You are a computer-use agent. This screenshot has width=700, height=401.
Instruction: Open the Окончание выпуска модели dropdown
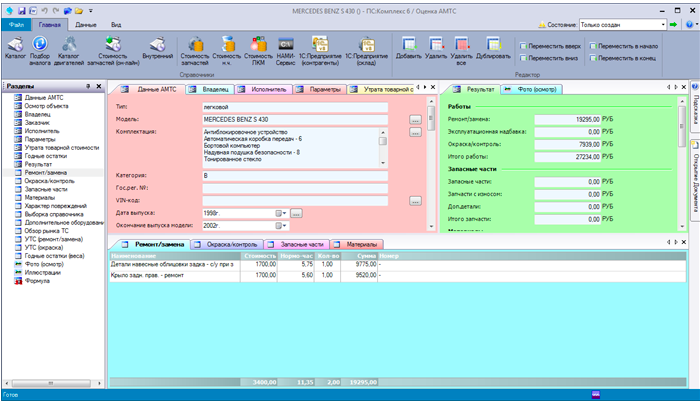pos(281,226)
